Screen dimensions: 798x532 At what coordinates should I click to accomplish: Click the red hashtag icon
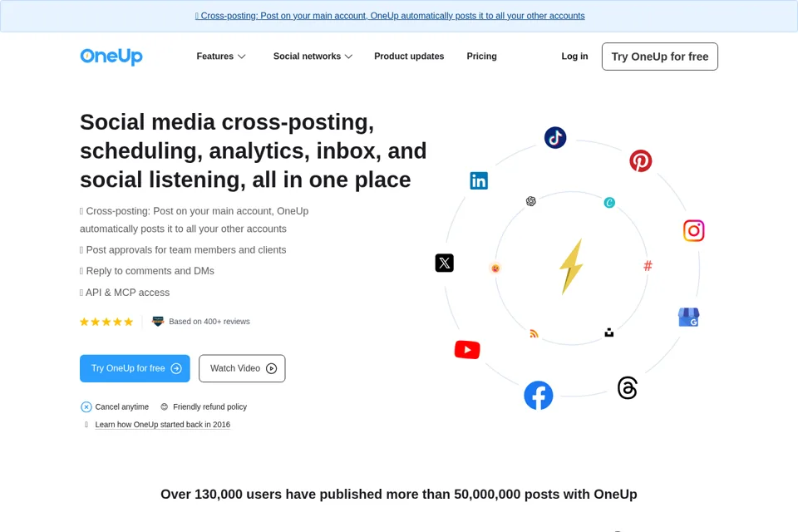point(648,266)
